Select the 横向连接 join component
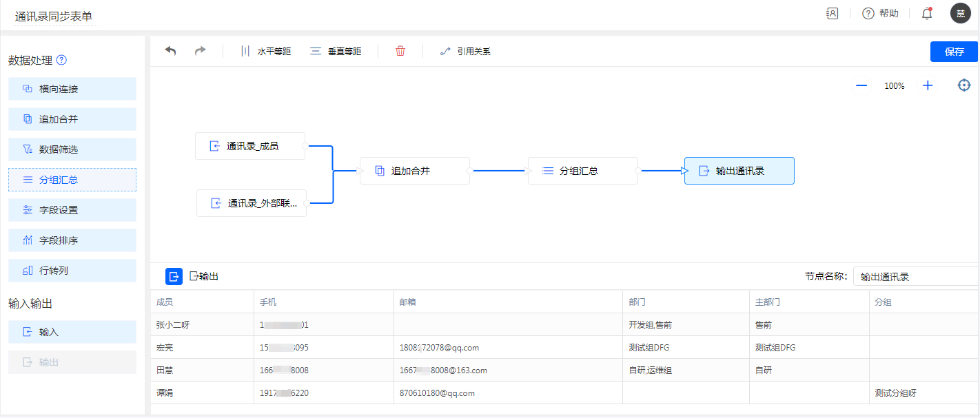The image size is (980, 418). 72,89
